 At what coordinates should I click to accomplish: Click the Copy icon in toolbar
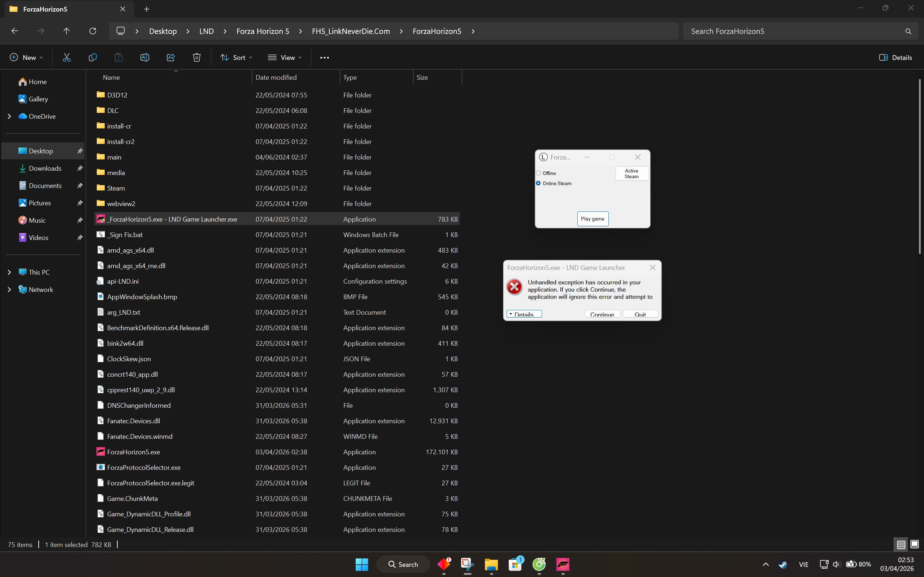tap(92, 58)
